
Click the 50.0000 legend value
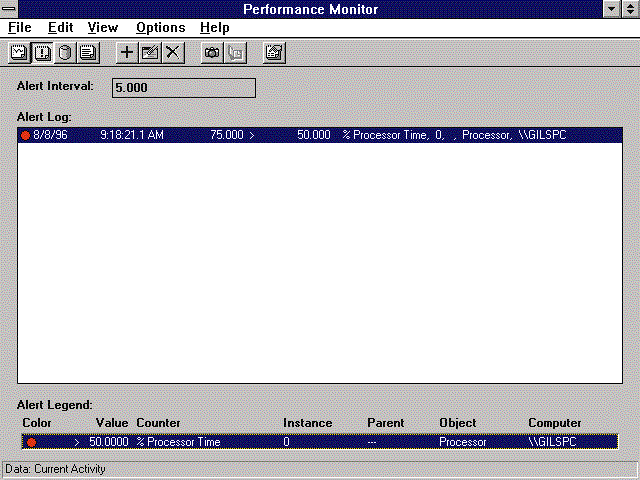[x=109, y=442]
